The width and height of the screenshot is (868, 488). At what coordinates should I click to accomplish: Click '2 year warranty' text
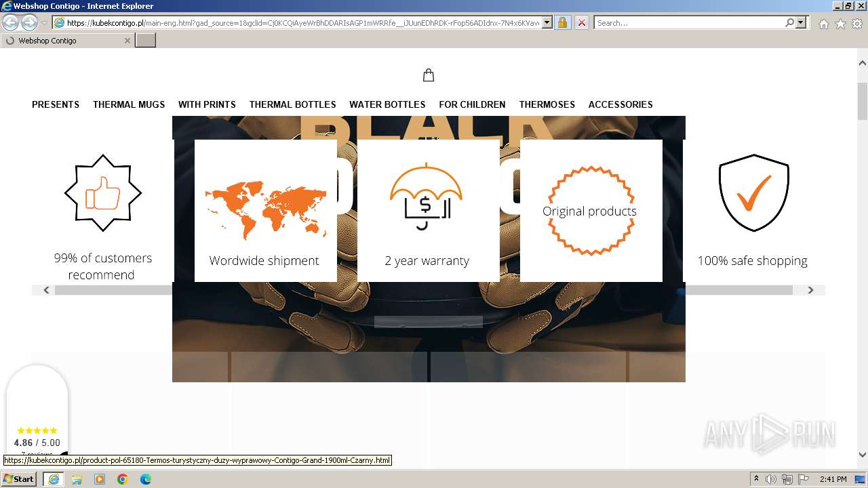[427, 260]
